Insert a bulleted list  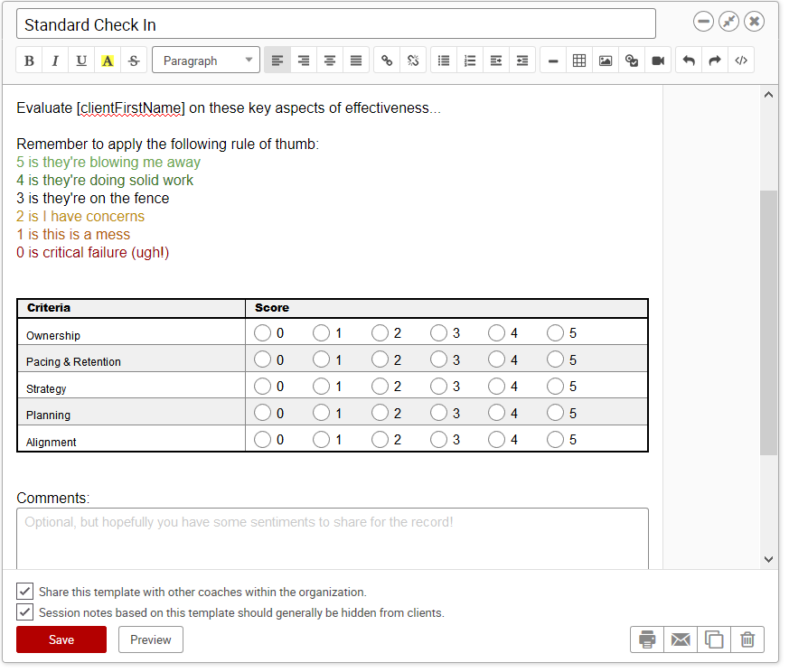444,61
